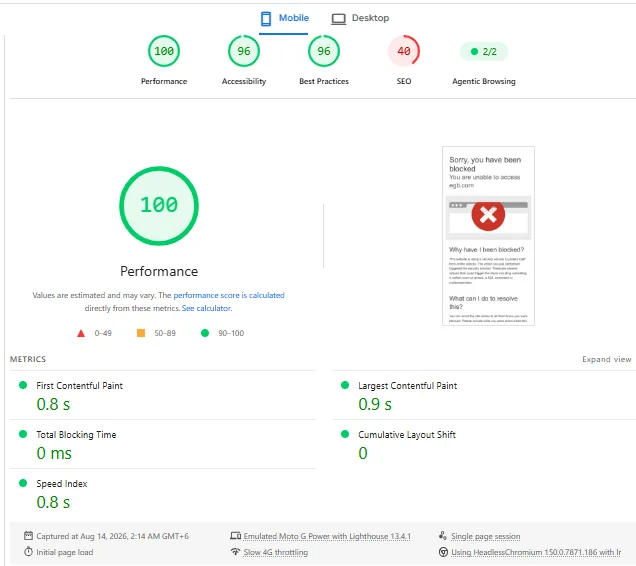Click the Speed Index value 0.8 s

(x=53, y=502)
